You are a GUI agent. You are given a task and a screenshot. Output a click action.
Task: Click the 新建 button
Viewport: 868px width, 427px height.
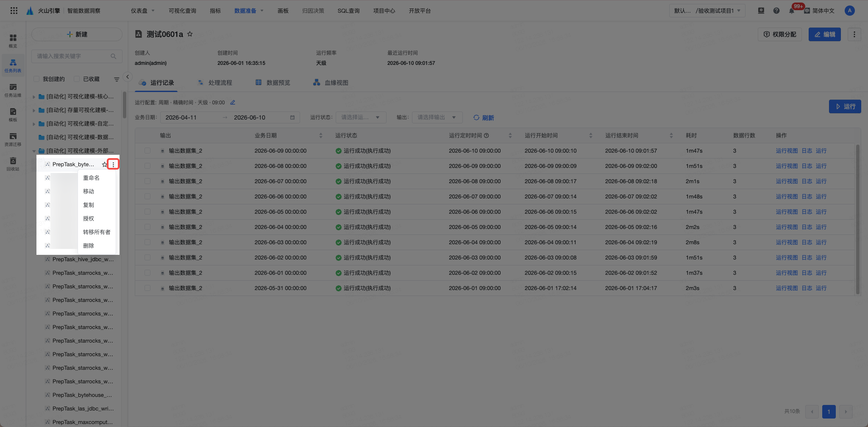point(77,34)
